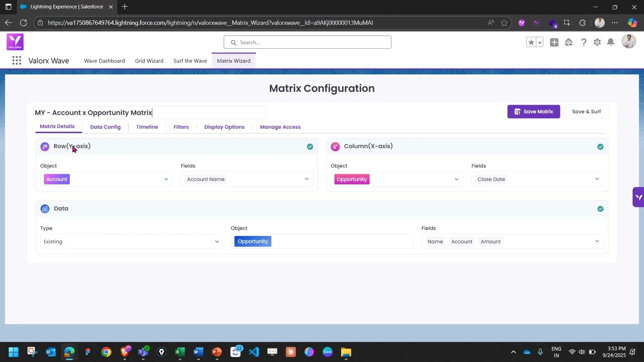Image resolution: width=644 pixels, height=362 pixels.
Task: Switch to the Matrix Details tab
Action: click(x=57, y=126)
